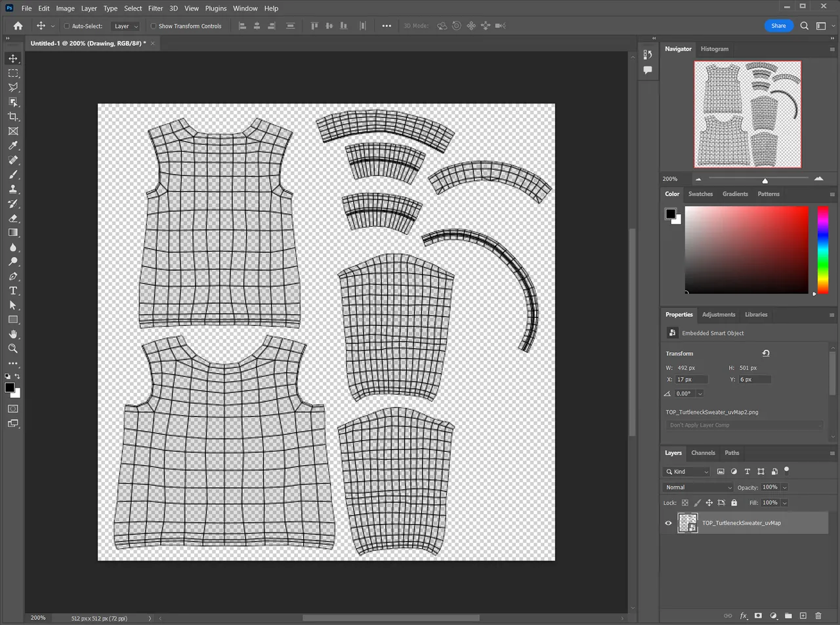Viewport: 840px width, 625px height.
Task: Click the Delete layer trash icon
Action: pos(818,616)
